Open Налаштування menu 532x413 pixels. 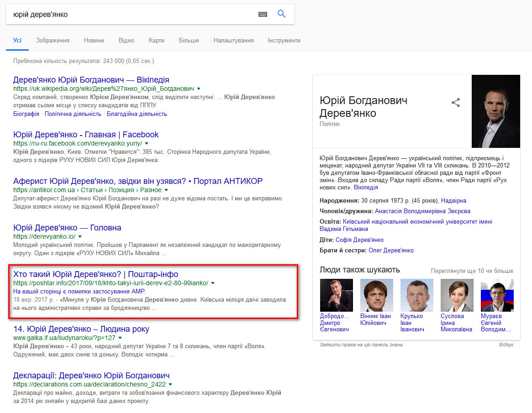233,40
